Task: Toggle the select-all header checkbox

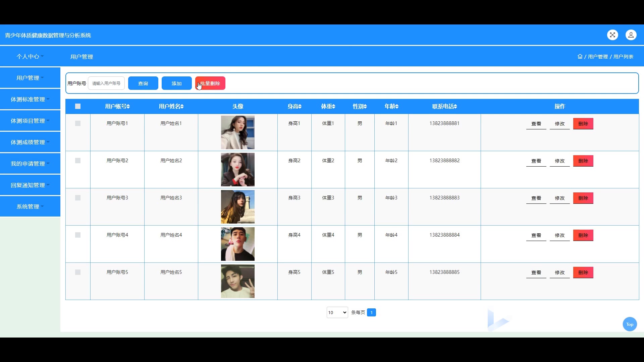Action: click(x=78, y=106)
